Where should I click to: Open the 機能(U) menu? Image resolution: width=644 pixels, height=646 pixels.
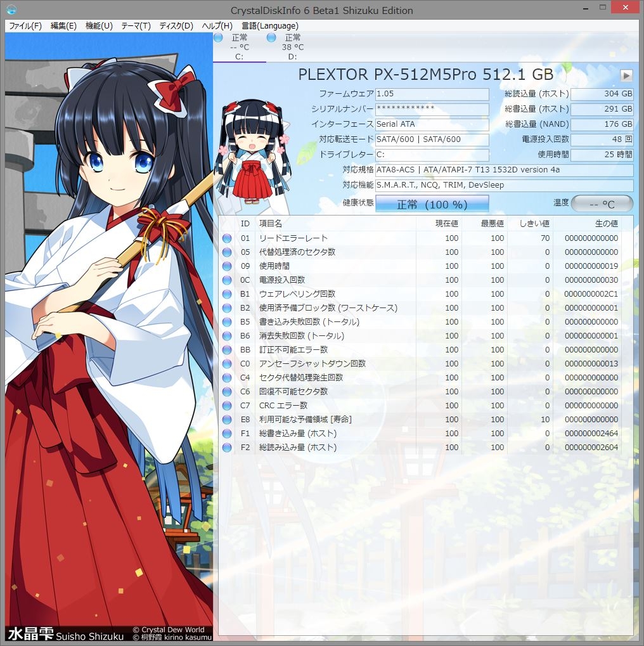pos(99,26)
